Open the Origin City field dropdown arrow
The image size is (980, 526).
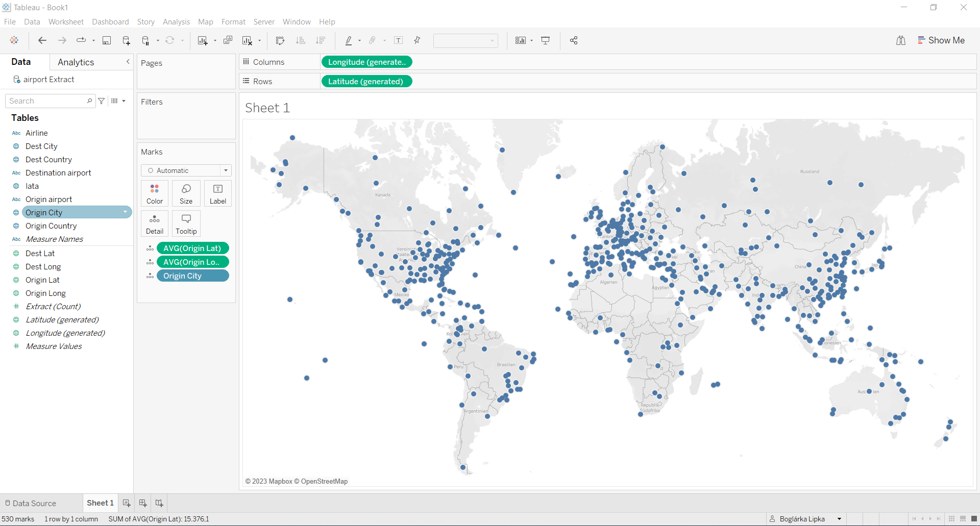pos(125,212)
